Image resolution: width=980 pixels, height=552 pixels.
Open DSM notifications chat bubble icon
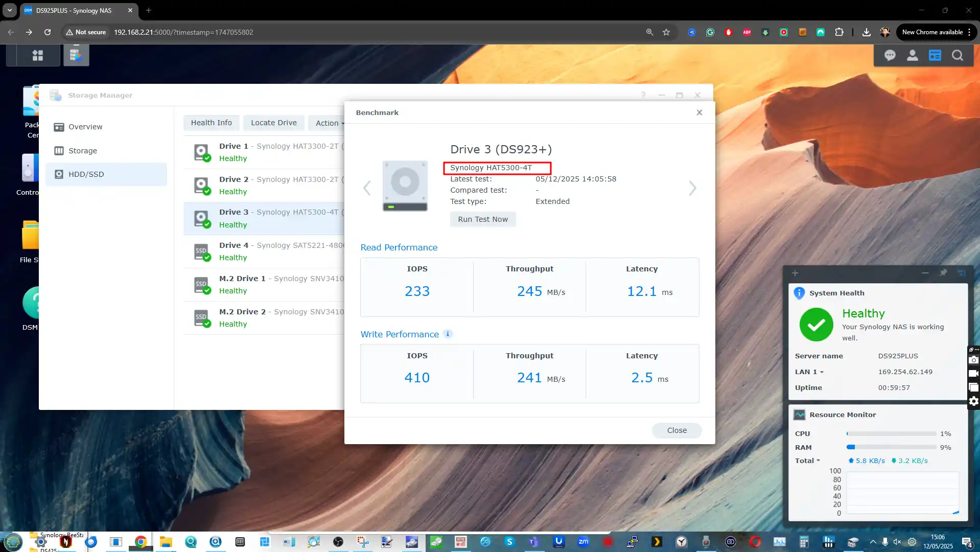click(890, 55)
